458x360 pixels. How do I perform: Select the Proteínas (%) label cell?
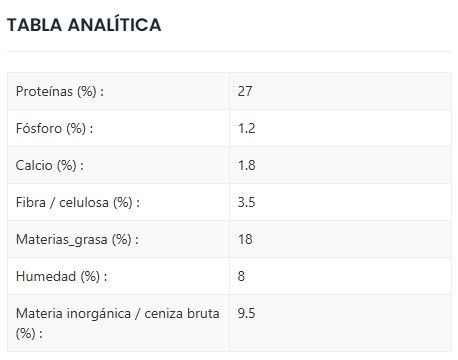click(118, 91)
